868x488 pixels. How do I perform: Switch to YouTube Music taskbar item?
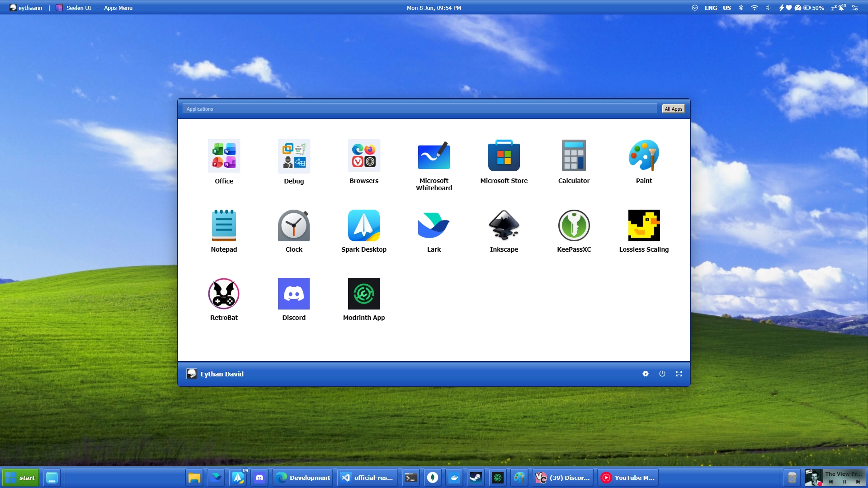tap(628, 478)
